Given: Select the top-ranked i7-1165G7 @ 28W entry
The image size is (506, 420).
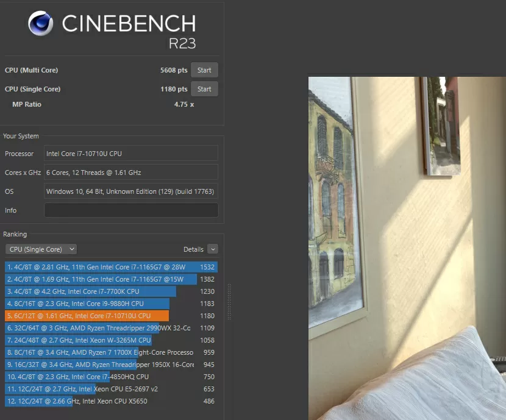Looking at the screenshot, I should tap(110, 267).
